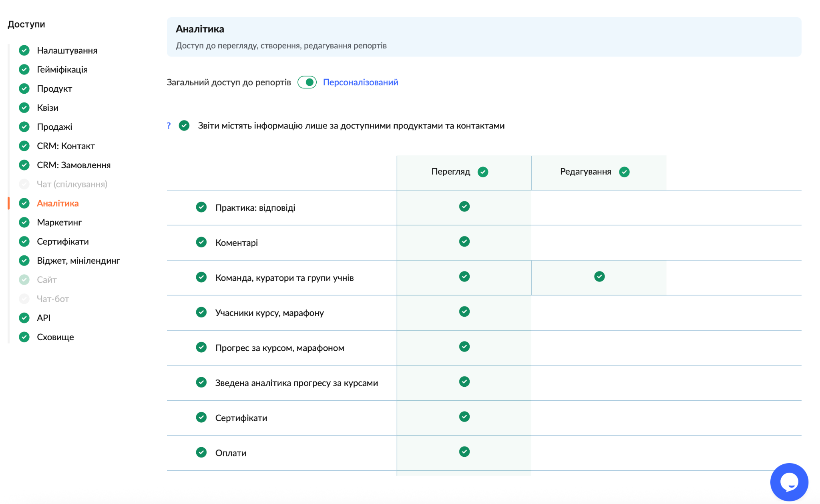This screenshot has width=820, height=504.
Task: Click check icon next to Сховище
Action: click(24, 337)
